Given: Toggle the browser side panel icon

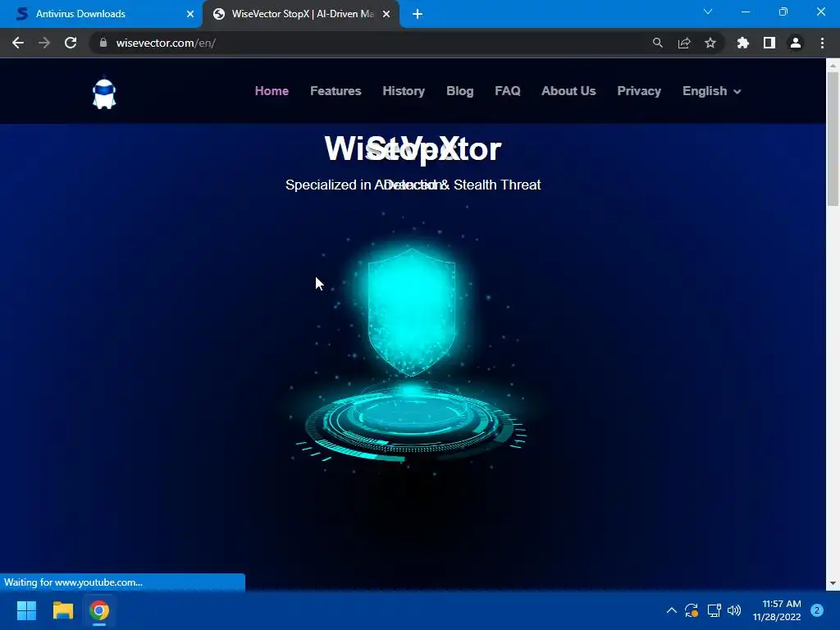Looking at the screenshot, I should 769,43.
